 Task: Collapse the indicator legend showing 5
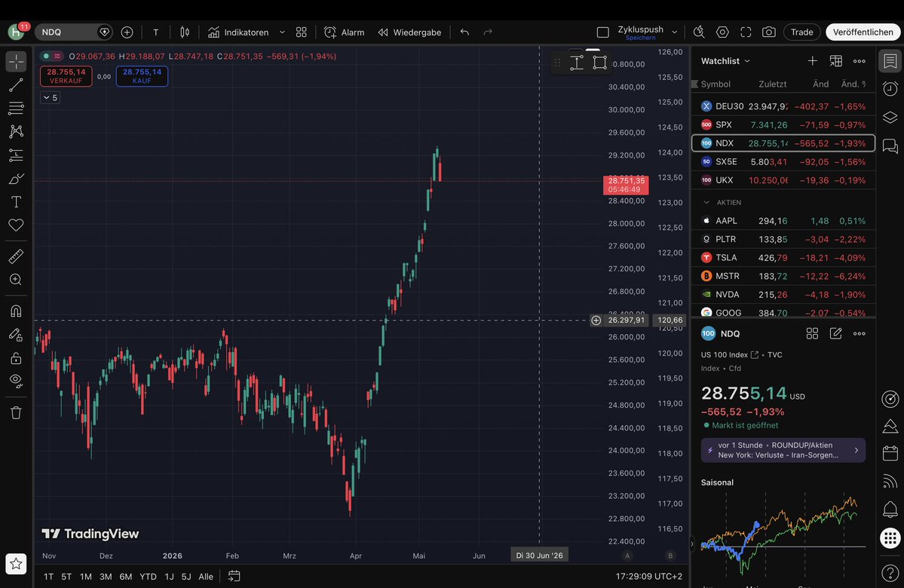(x=51, y=97)
